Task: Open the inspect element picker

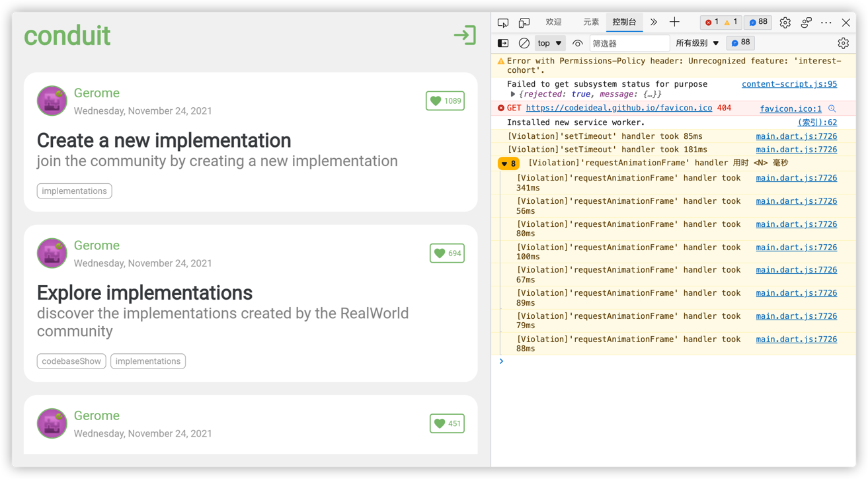Action: click(503, 22)
